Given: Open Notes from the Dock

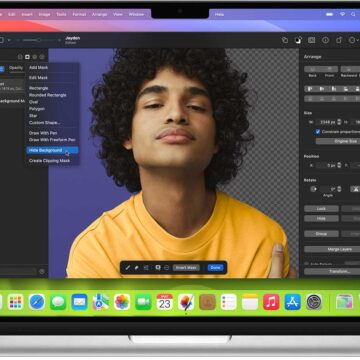Looking at the screenshot, I should [250, 302].
